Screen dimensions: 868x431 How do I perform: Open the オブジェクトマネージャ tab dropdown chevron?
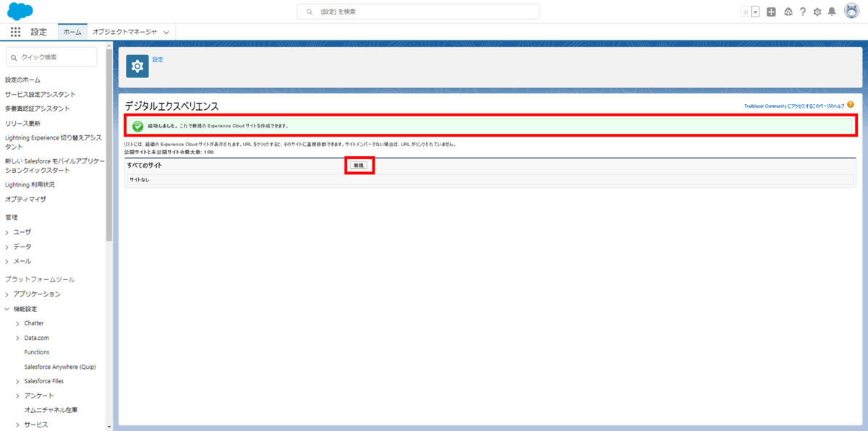(166, 32)
